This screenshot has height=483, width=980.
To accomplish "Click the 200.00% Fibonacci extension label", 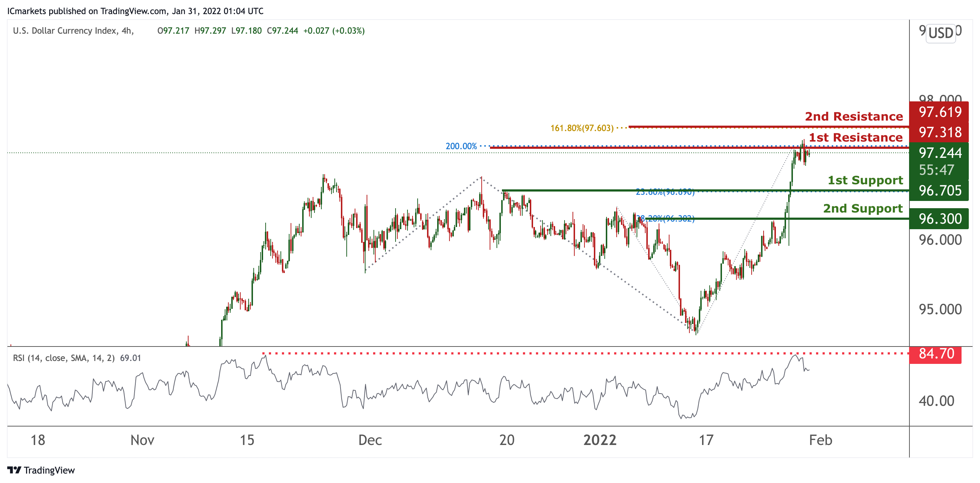I will [461, 146].
